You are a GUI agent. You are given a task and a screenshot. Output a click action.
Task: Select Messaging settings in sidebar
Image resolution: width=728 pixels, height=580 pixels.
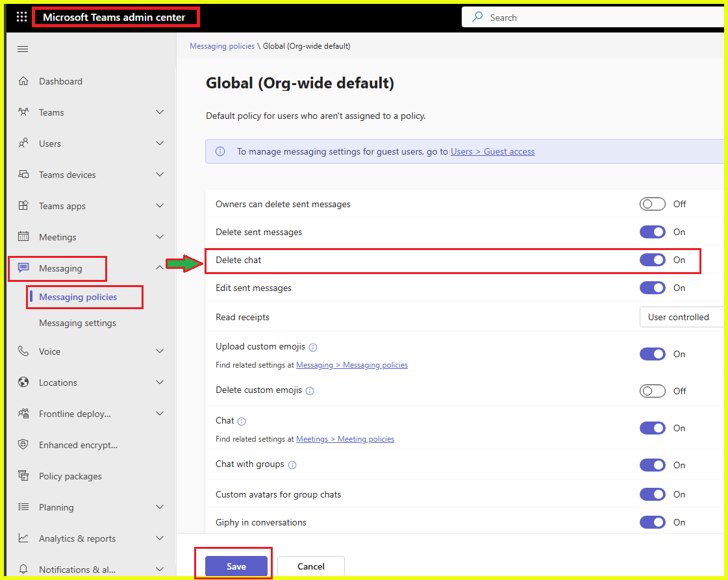77,323
